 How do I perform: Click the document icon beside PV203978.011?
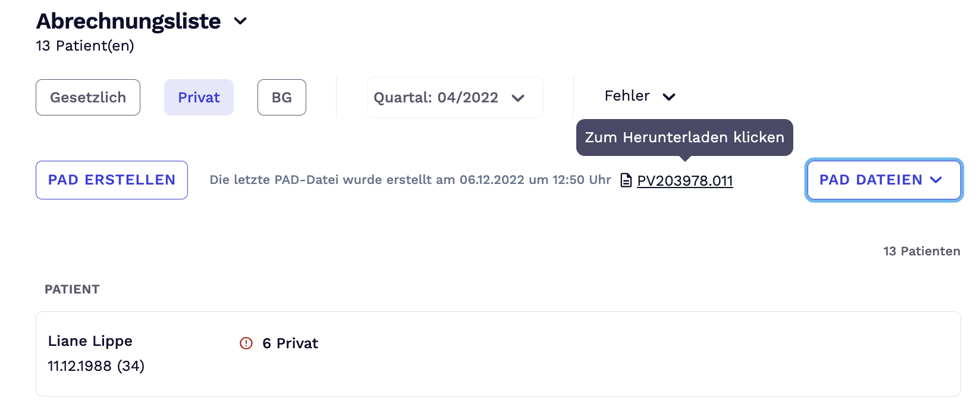point(626,180)
